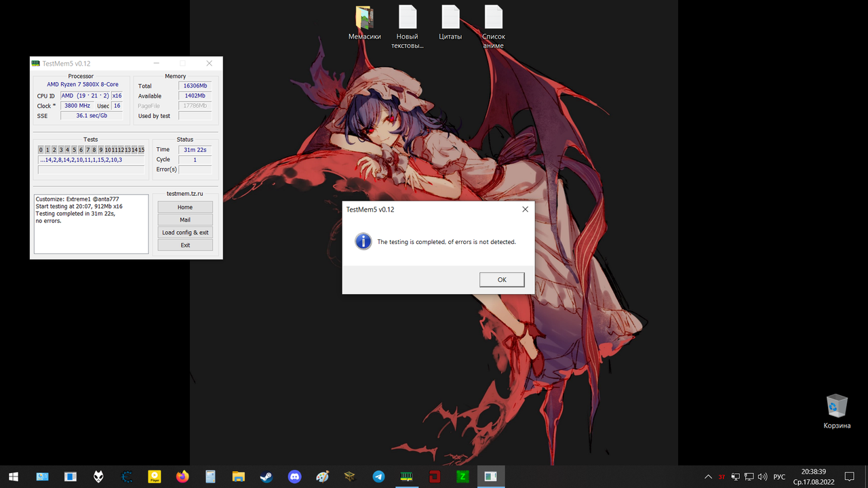Click the Time value 31m 22s

click(x=195, y=150)
